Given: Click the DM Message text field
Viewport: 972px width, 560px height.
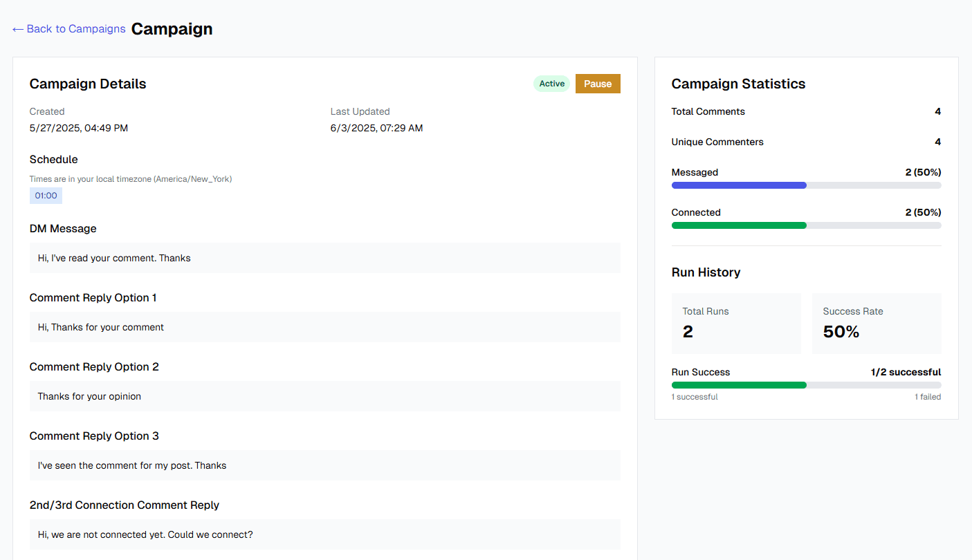Looking at the screenshot, I should [x=324, y=257].
